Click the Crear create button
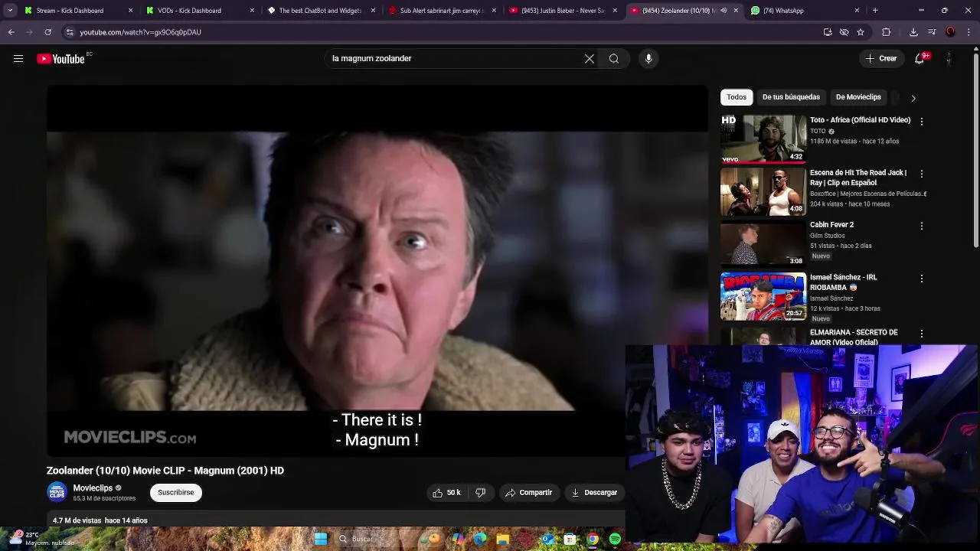The height and width of the screenshot is (551, 980). tap(880, 59)
